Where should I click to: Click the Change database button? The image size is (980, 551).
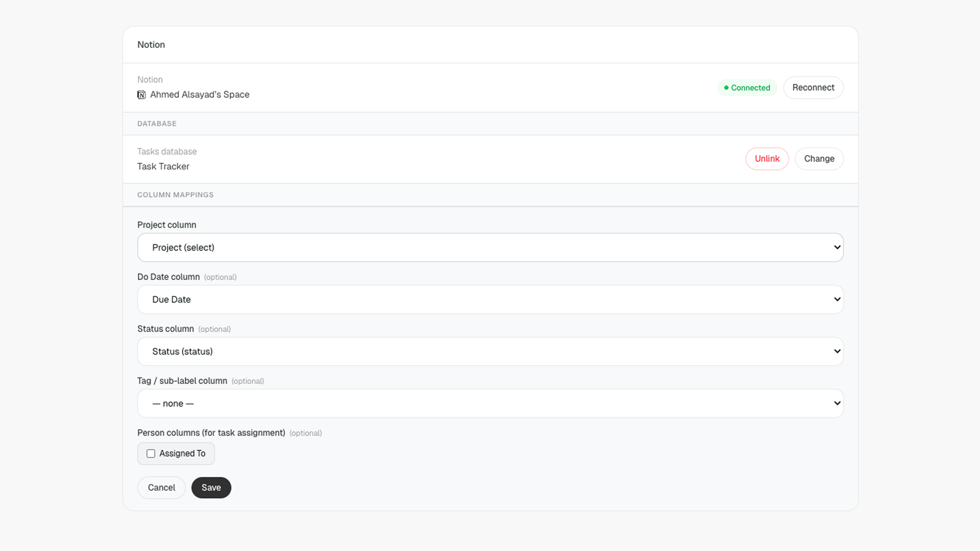pos(819,159)
